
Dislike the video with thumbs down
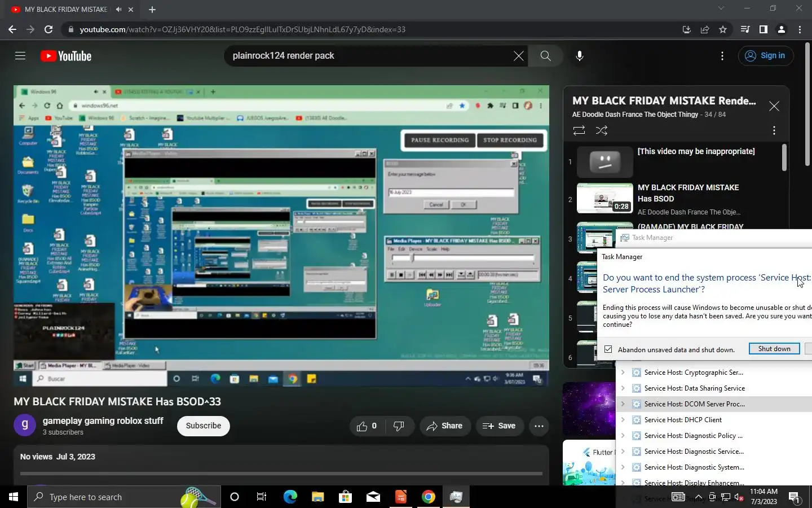[399, 426]
